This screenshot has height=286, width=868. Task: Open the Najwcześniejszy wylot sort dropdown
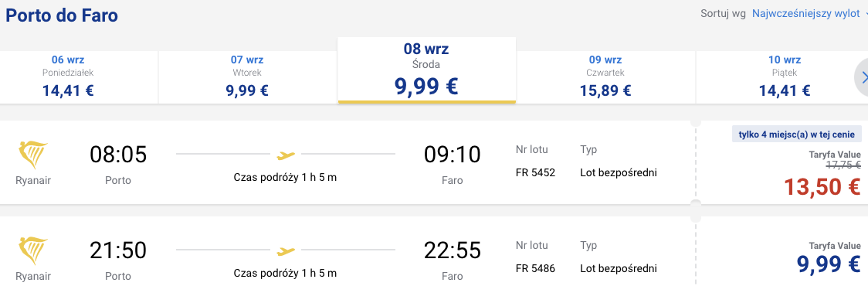click(809, 13)
